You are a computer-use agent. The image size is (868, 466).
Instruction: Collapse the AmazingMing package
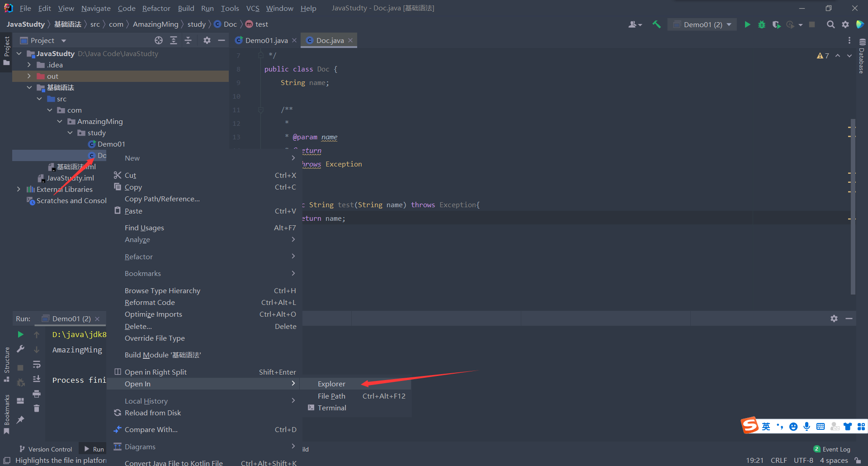point(60,121)
